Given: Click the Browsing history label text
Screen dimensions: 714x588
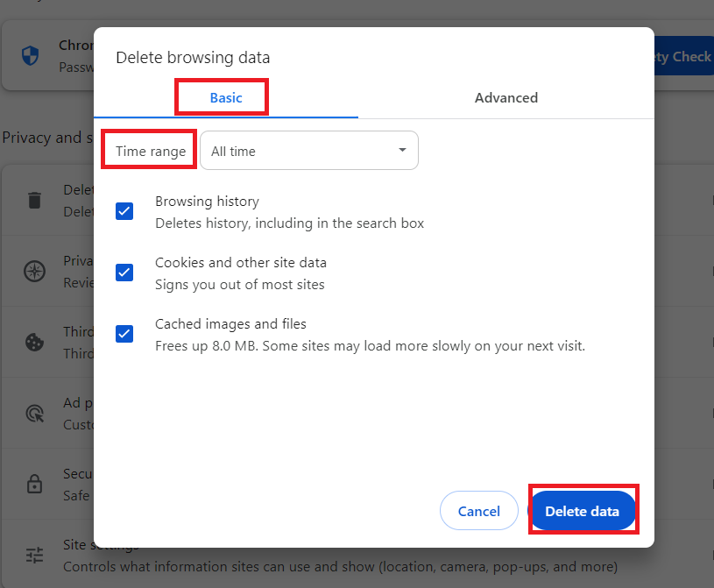Looking at the screenshot, I should pyautogui.click(x=207, y=202).
